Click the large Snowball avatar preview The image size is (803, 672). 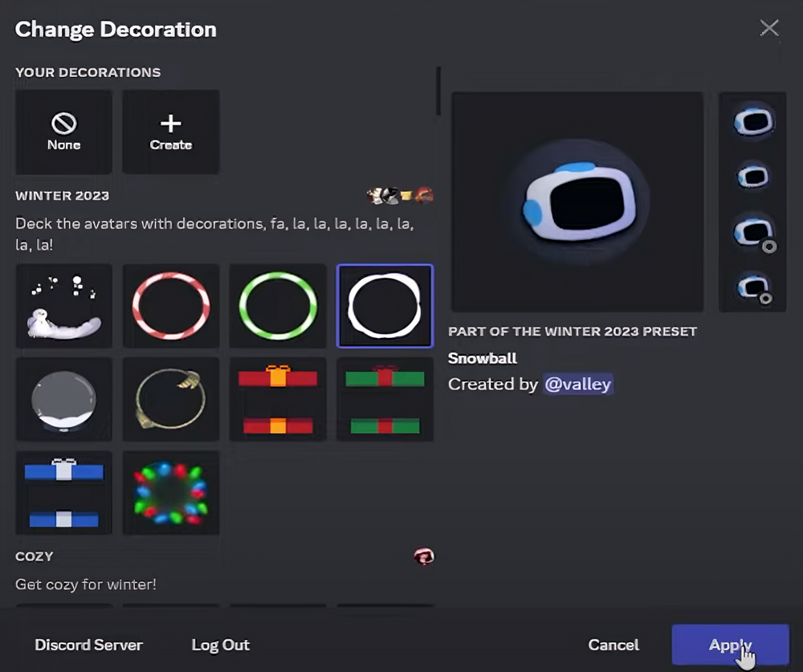point(577,202)
